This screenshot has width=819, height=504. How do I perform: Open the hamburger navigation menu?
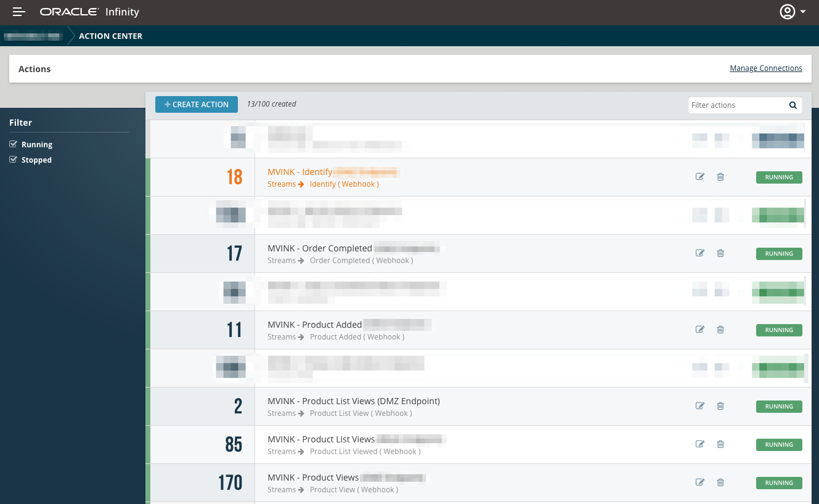point(19,12)
